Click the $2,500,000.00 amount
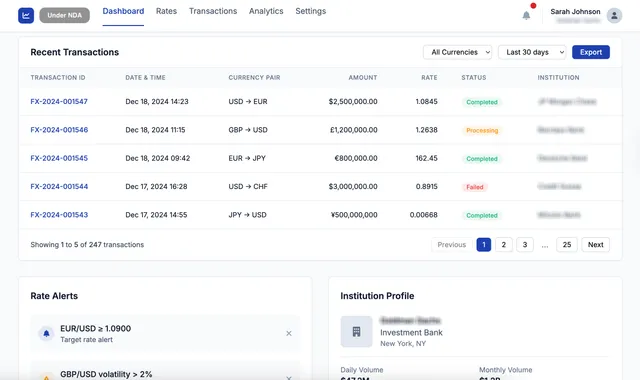The height and width of the screenshot is (380, 640). click(353, 102)
